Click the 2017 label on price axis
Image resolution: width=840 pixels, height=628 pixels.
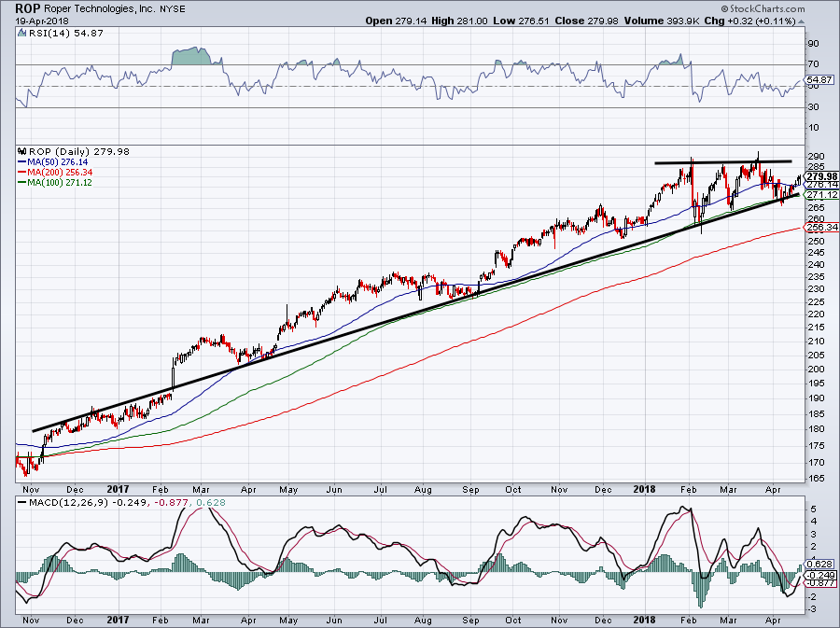tap(118, 489)
